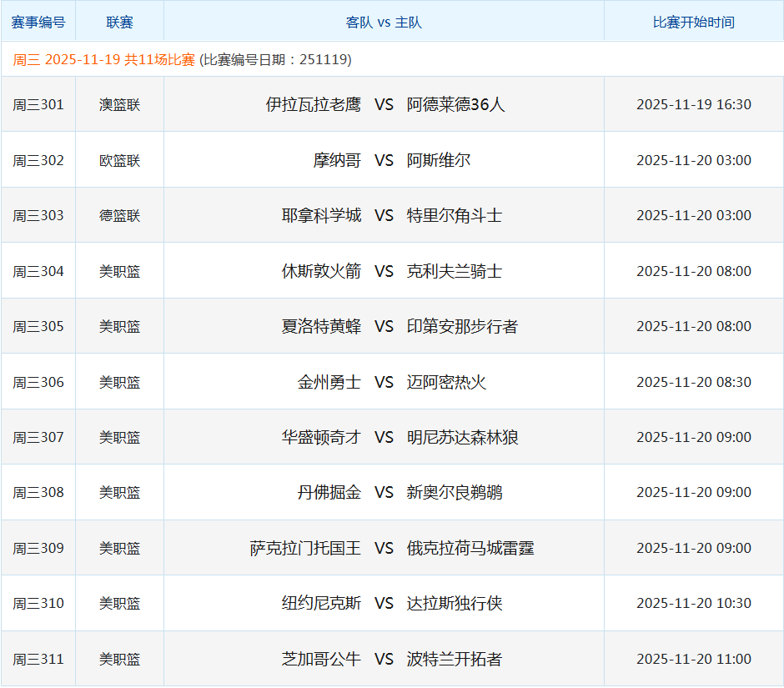Click the 赛事编号 column header
The width and height of the screenshot is (784, 688).
(38, 22)
